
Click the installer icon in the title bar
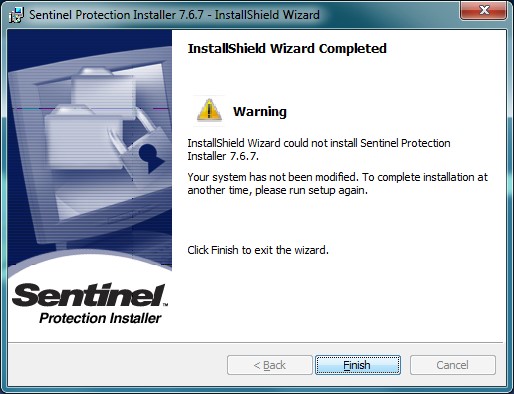point(17,15)
